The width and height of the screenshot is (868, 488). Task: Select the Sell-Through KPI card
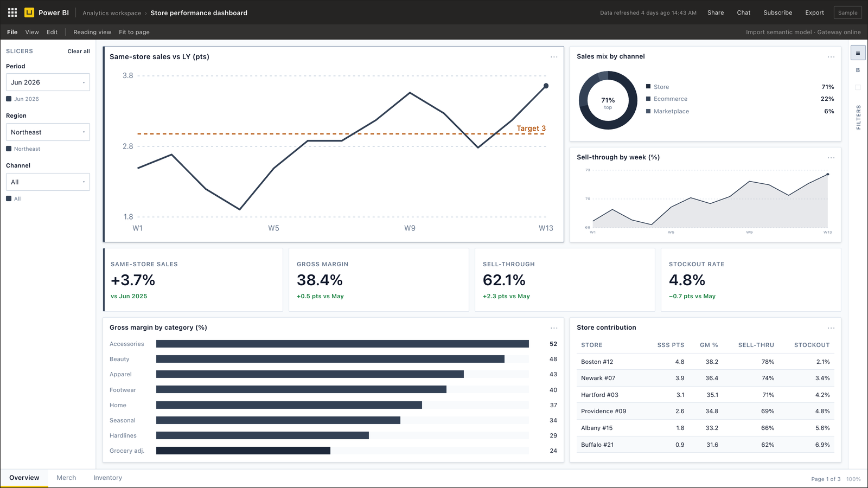565,280
